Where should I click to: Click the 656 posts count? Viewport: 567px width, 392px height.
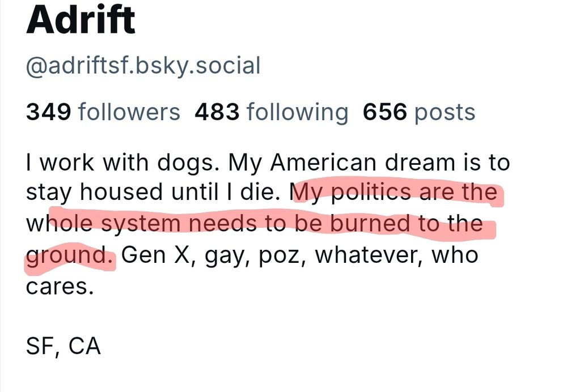[418, 112]
